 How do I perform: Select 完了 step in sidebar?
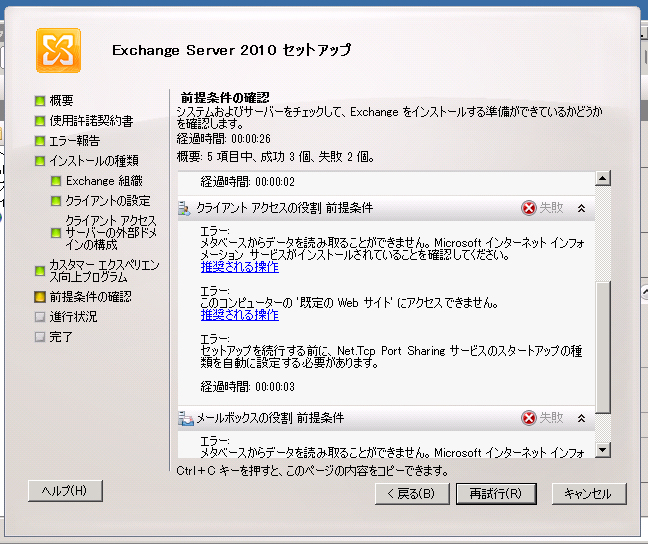pyautogui.click(x=61, y=337)
